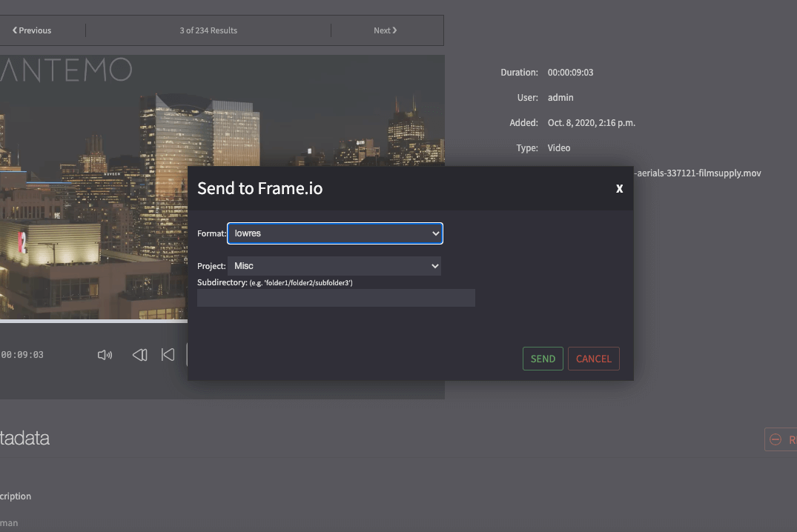This screenshot has height=532, width=797.
Task: Click the 3 of 234 Results counter
Action: tap(208, 30)
